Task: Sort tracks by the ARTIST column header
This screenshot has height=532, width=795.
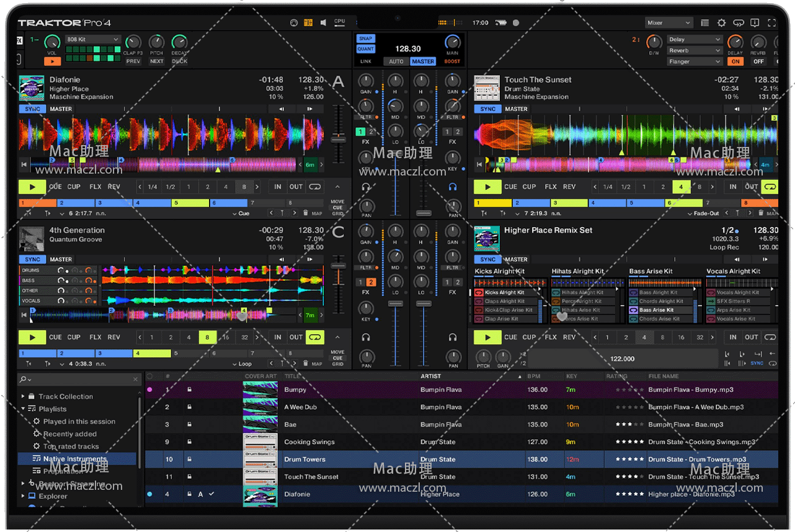Action: click(431, 376)
